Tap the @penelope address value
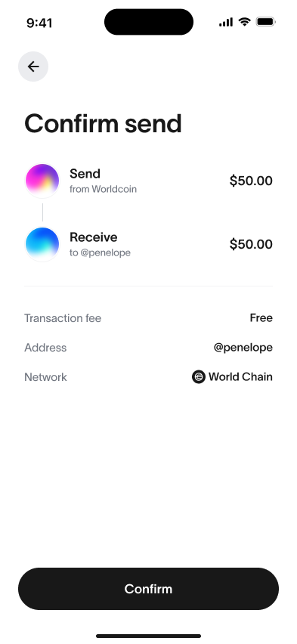Image resolution: width=297 pixels, height=644 pixels. [243, 348]
